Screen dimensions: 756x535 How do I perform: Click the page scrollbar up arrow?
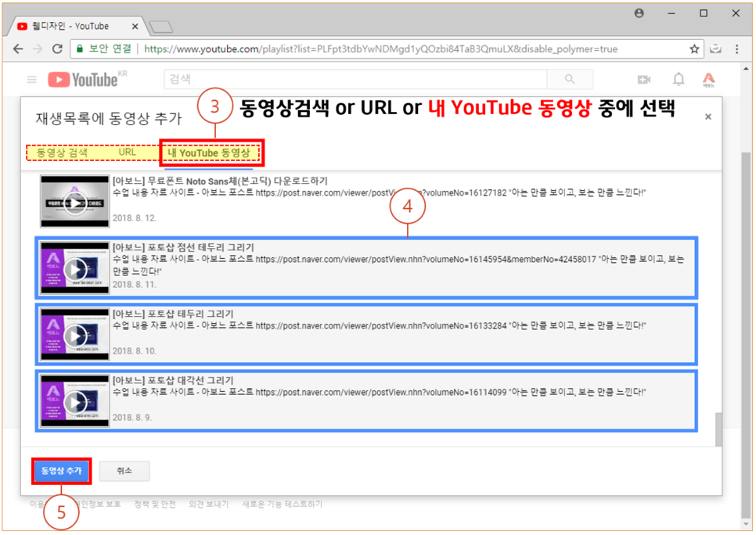[x=747, y=69]
